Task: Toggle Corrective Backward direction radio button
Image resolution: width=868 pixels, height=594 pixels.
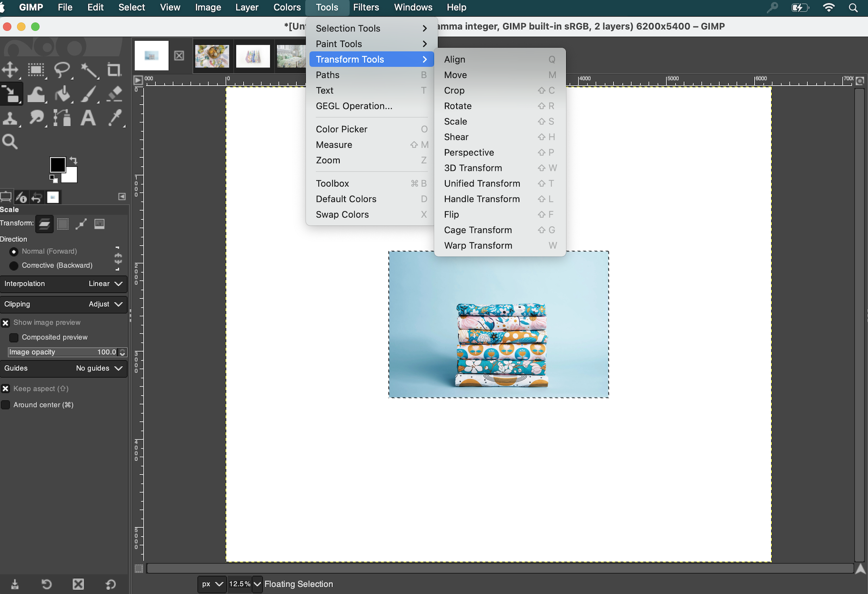Action: click(15, 265)
